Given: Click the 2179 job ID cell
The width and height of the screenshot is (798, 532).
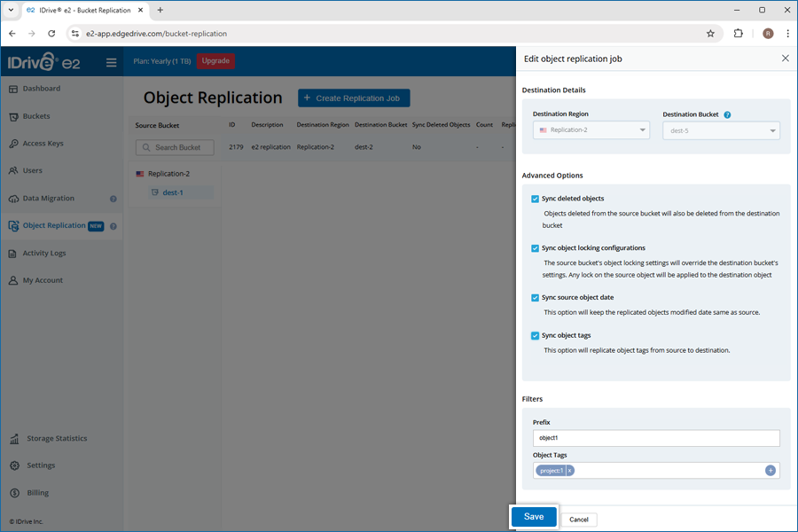Looking at the screenshot, I should (x=236, y=147).
